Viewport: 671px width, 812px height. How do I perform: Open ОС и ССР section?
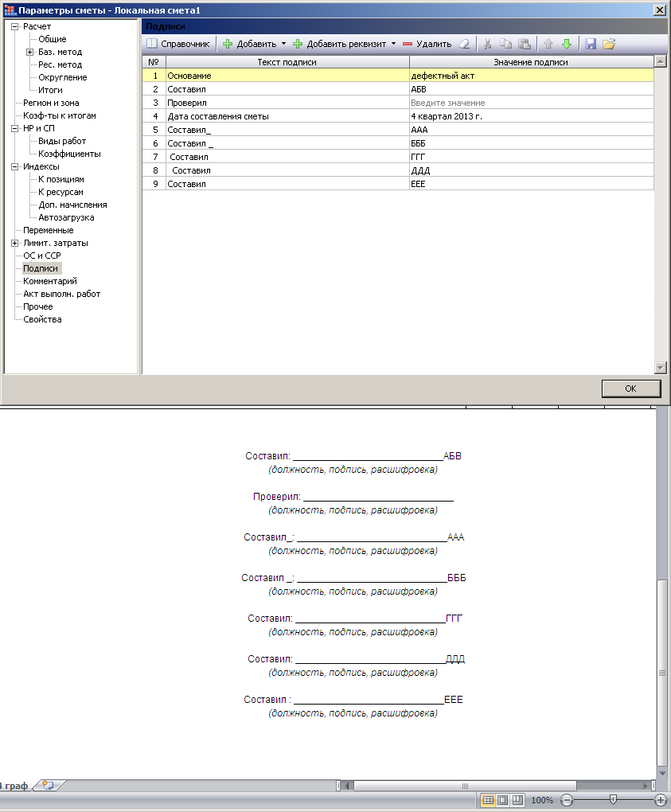click(42, 256)
